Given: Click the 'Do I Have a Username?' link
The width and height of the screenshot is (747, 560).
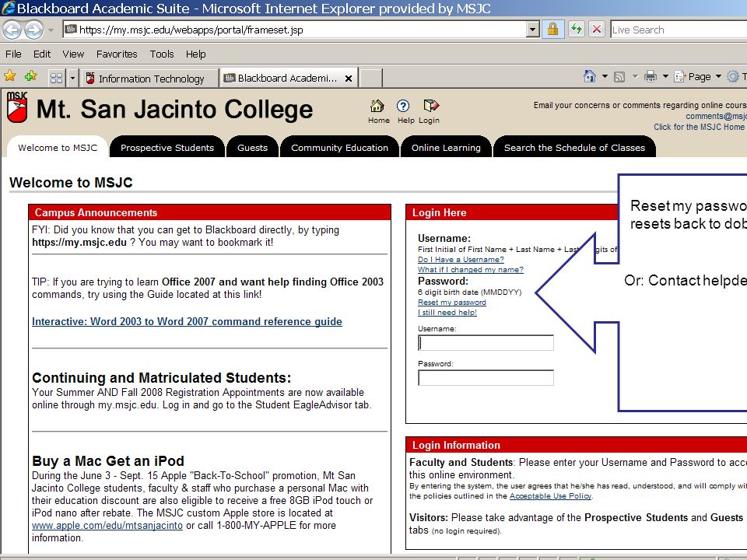Looking at the screenshot, I should click(x=461, y=260).
